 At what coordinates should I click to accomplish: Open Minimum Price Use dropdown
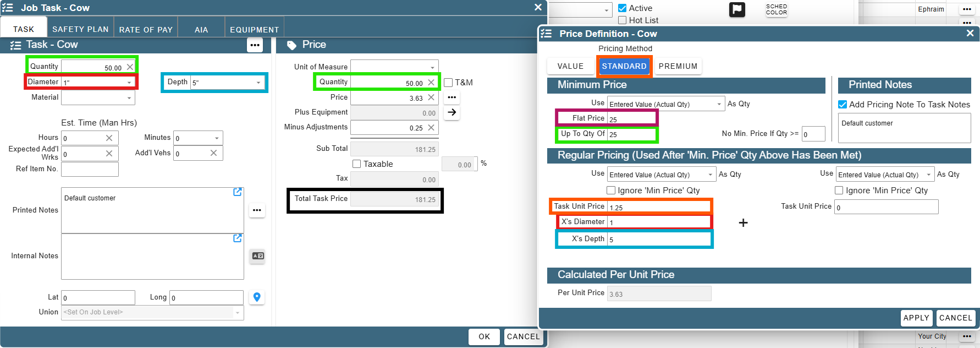(719, 104)
